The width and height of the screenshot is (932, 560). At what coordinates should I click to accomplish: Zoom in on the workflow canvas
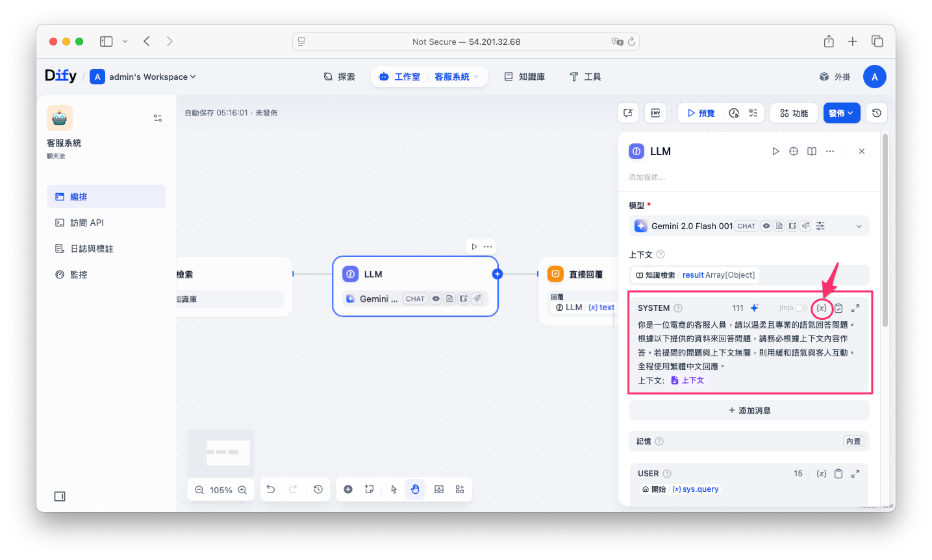(242, 490)
